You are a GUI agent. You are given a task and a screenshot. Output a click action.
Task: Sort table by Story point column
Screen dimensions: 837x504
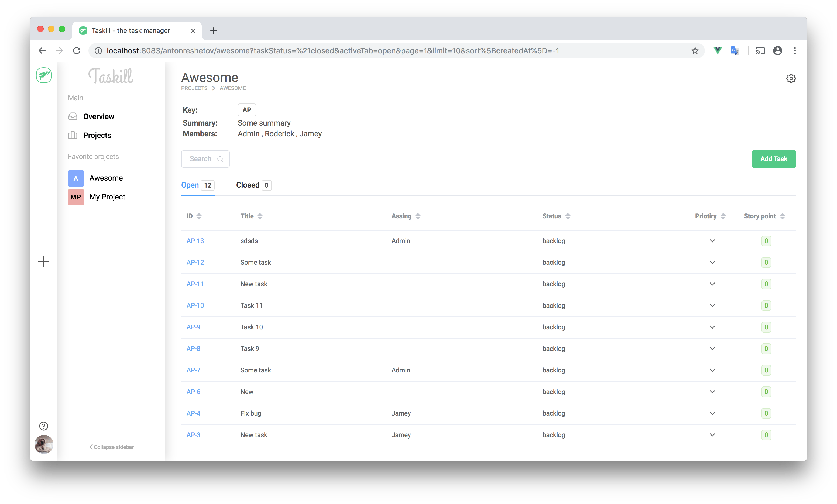783,216
